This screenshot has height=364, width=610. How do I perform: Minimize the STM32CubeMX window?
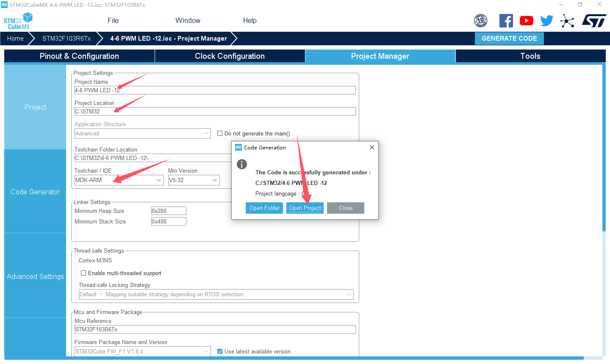click(x=561, y=5)
